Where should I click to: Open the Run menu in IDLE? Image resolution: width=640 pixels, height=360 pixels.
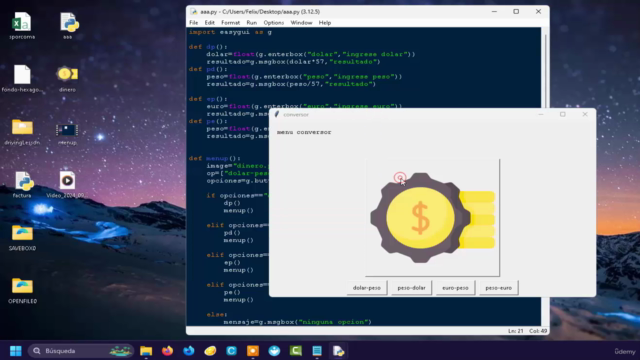pos(251,23)
